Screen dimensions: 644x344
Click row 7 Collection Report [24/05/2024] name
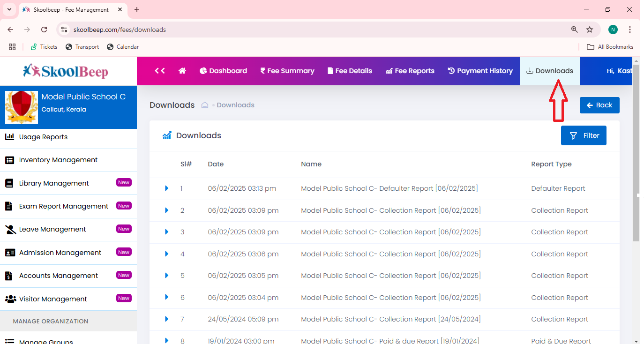(x=390, y=319)
